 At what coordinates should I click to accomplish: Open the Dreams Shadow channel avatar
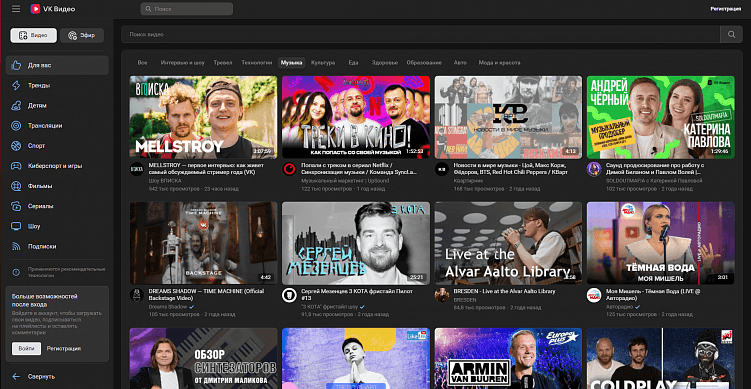coord(137,295)
